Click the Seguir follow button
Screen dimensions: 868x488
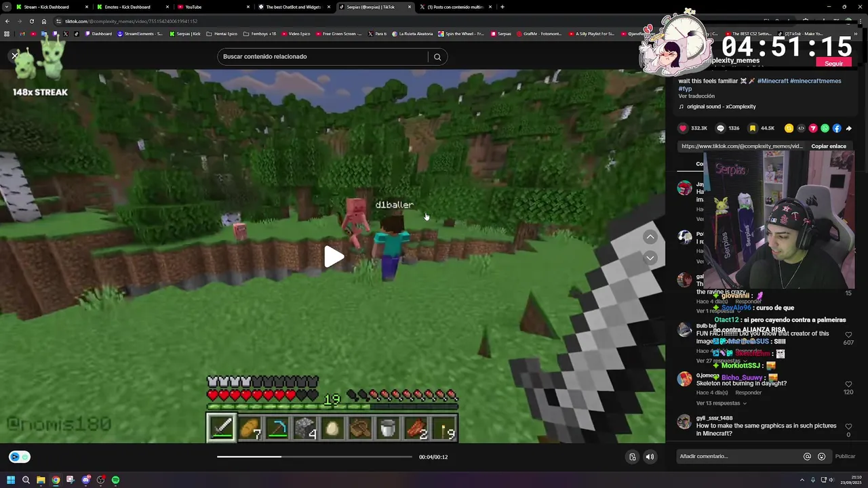(x=833, y=64)
